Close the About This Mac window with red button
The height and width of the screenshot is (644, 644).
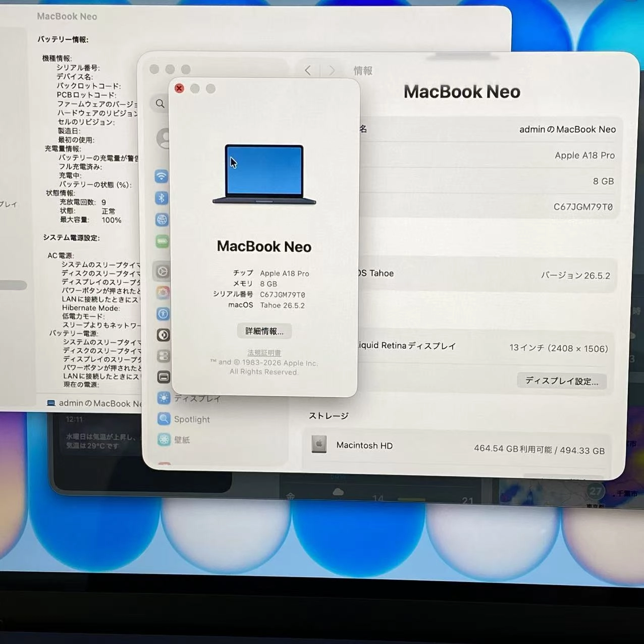(x=179, y=88)
